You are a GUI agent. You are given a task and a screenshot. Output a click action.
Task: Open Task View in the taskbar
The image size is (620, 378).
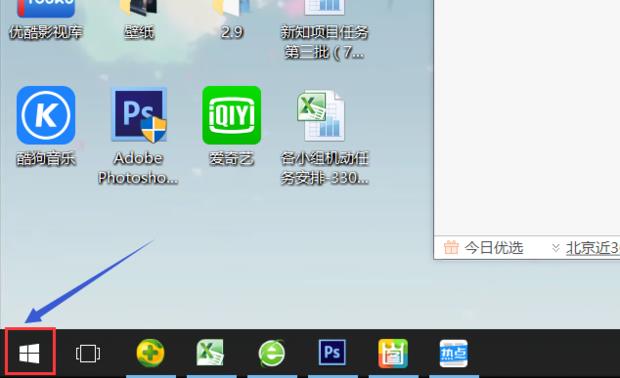click(x=88, y=353)
